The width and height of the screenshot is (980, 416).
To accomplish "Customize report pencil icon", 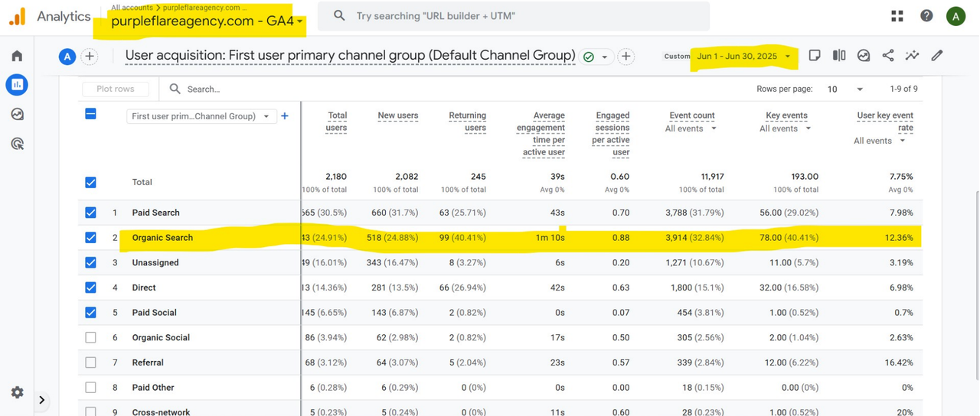I will [x=936, y=56].
